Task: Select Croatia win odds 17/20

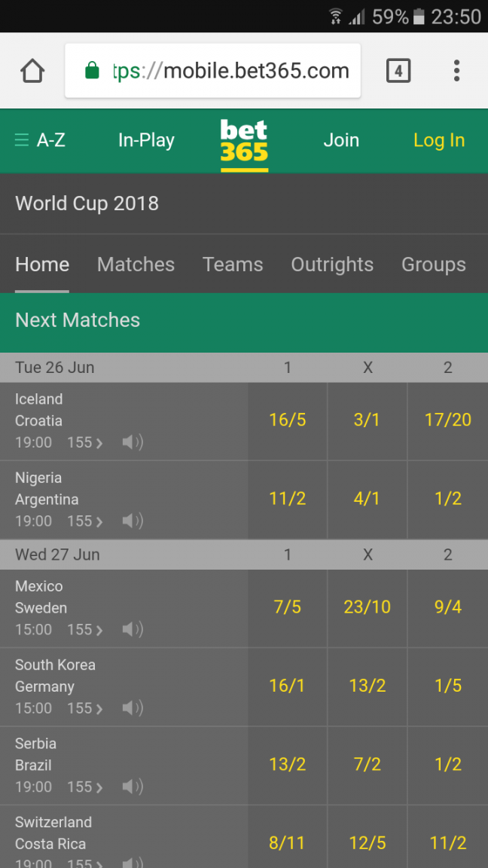Action: coord(447,420)
